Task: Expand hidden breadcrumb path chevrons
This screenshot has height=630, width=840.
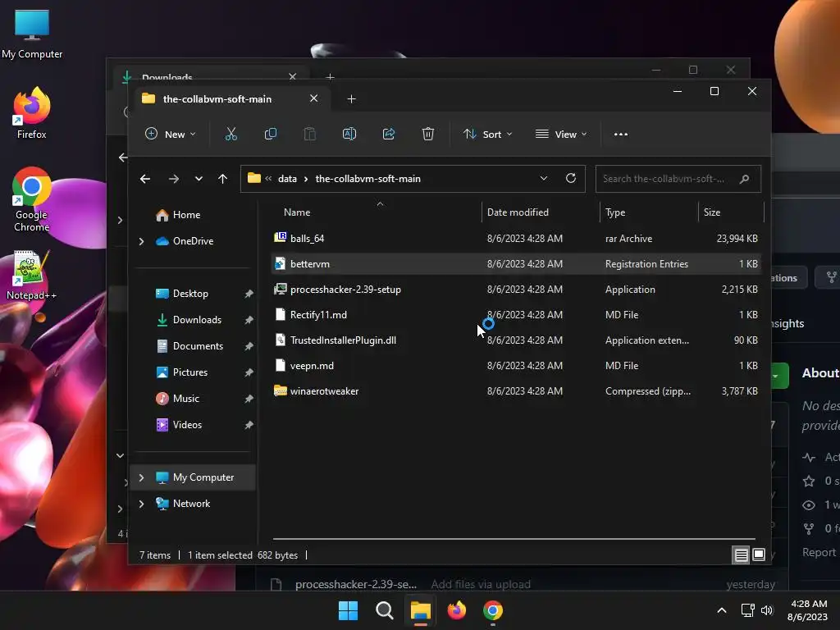Action: point(268,178)
